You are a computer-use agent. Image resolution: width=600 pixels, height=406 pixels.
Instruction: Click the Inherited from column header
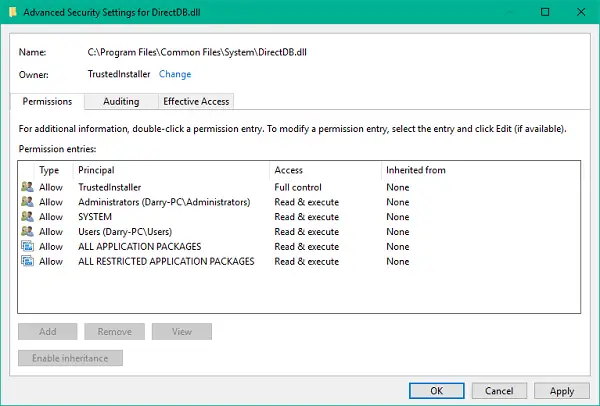point(415,170)
